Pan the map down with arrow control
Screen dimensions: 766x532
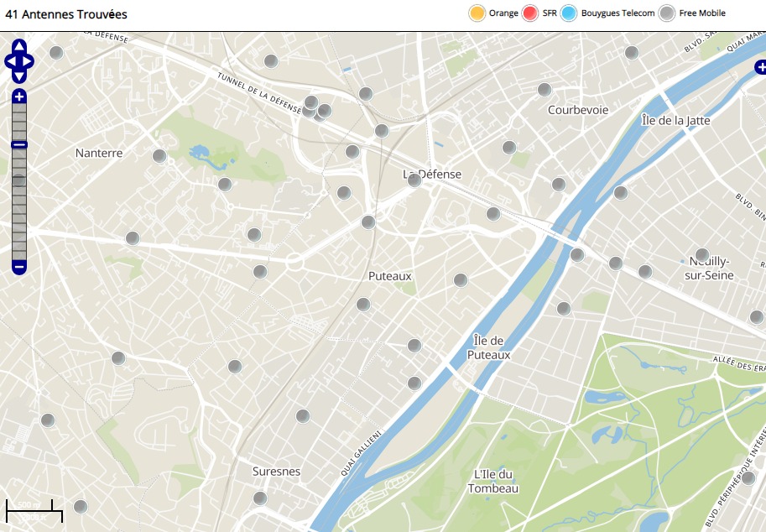coord(19,76)
